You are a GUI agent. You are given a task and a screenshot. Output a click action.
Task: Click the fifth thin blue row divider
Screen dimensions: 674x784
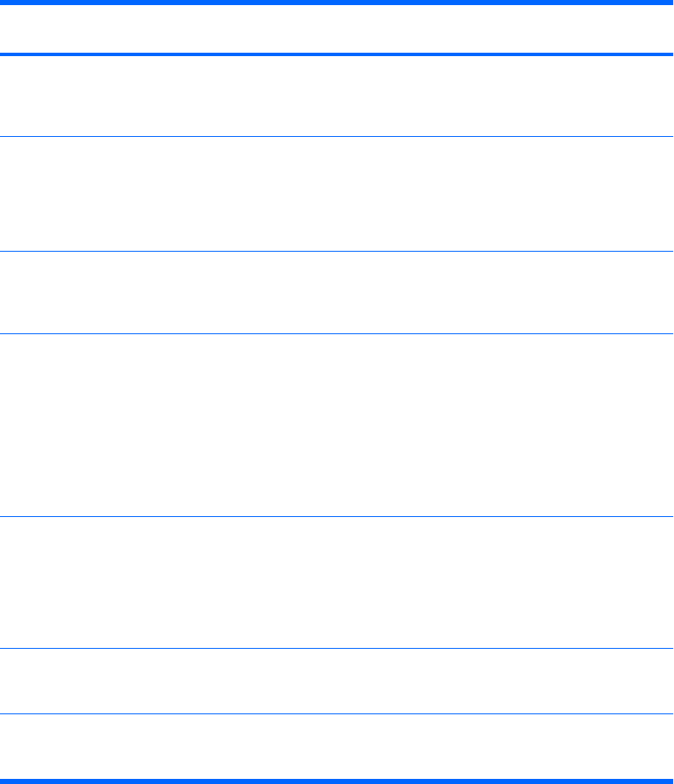[x=337, y=649]
